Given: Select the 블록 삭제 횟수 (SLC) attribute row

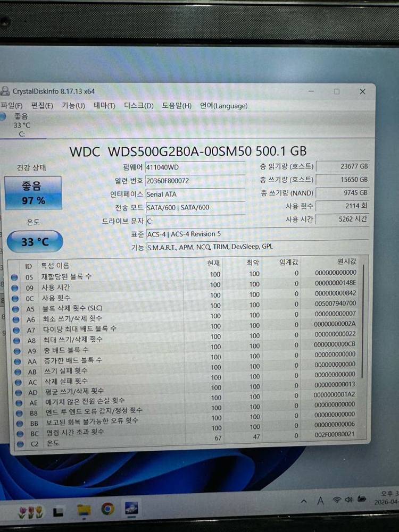Looking at the screenshot, I should (184, 306).
